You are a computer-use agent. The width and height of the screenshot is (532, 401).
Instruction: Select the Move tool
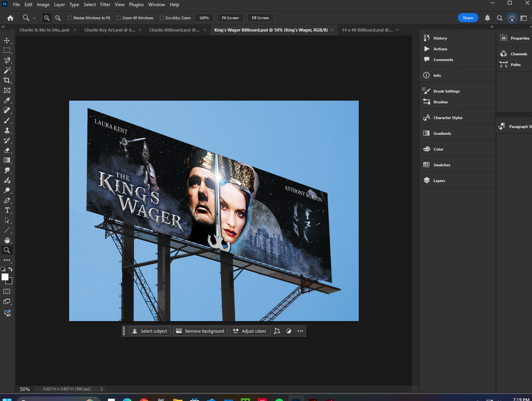point(7,40)
